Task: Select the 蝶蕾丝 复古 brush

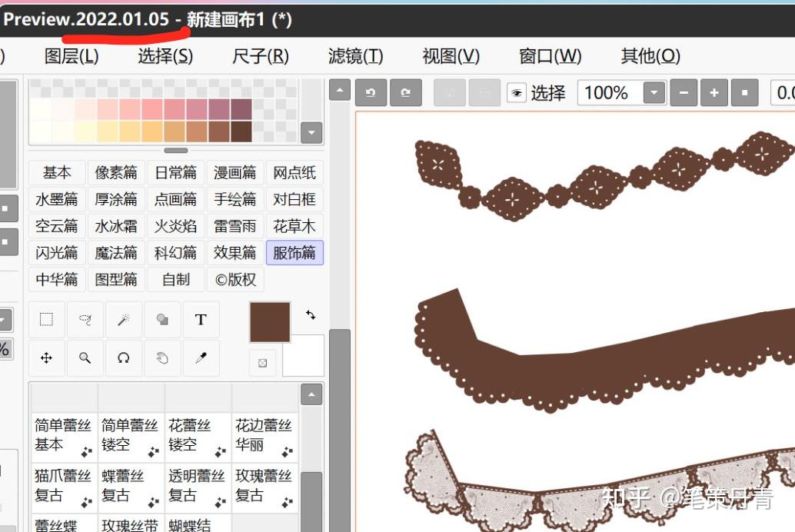Action: coord(131,487)
